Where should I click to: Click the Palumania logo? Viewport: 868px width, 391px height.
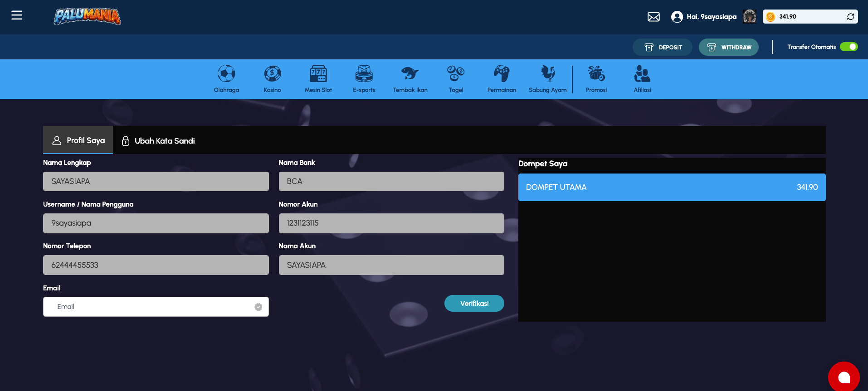click(x=88, y=16)
